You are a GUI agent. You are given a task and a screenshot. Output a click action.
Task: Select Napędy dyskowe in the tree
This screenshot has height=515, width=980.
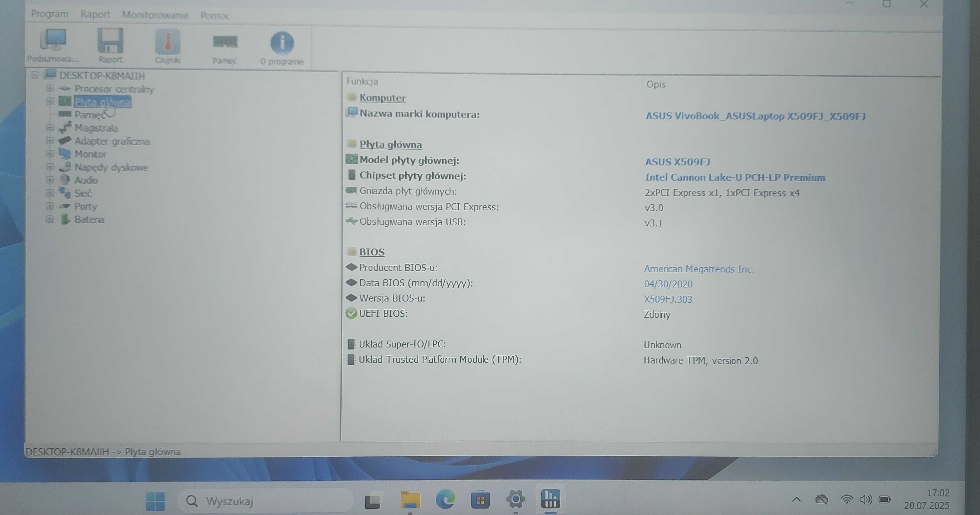pyautogui.click(x=111, y=168)
